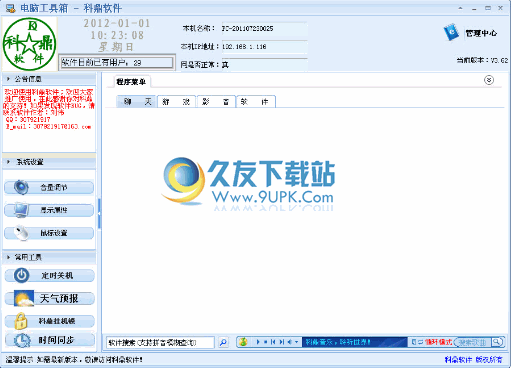Click the player volume speaker icon

pos(289,342)
